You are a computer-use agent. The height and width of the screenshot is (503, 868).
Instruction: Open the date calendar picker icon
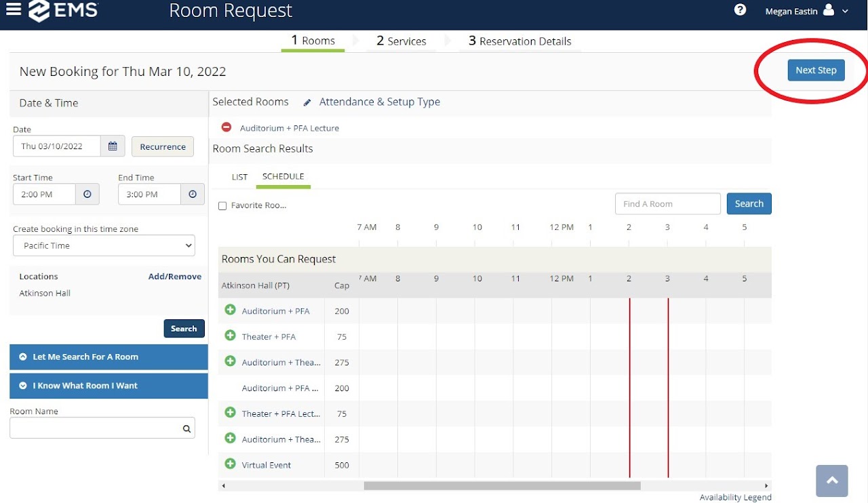click(113, 146)
